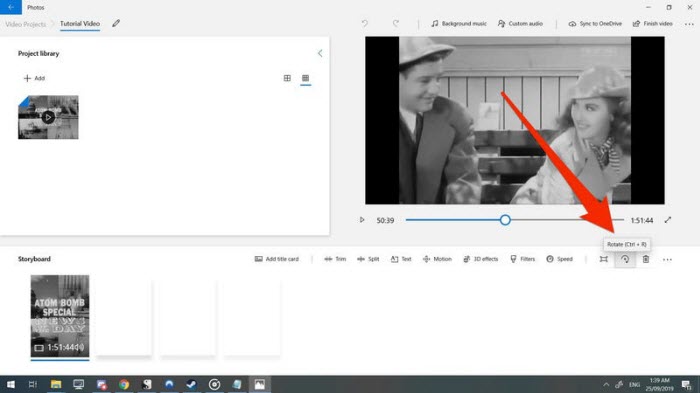Select the video clip in Project library

pos(48,117)
